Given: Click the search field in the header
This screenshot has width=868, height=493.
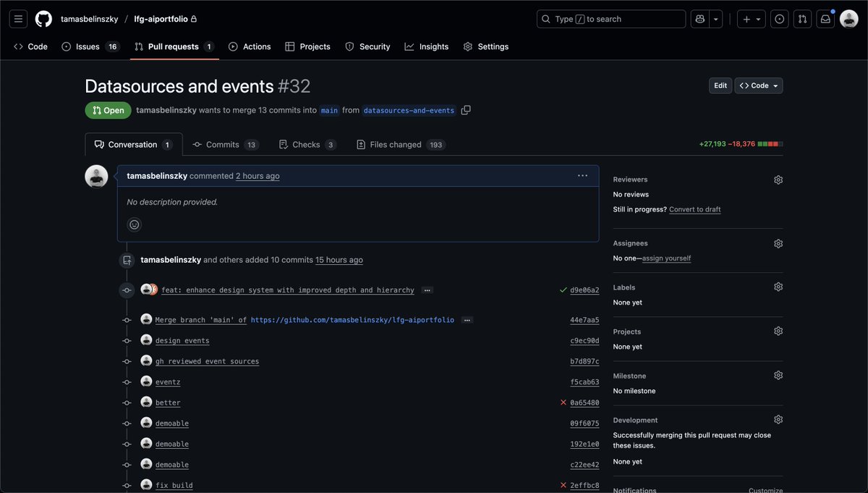Looking at the screenshot, I should 611,18.
